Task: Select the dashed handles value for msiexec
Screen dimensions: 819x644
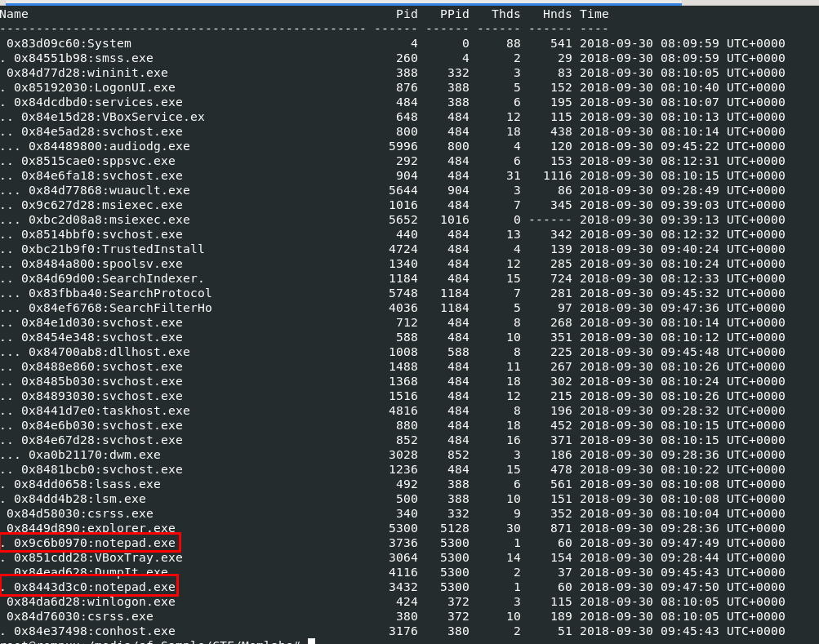Action: pyautogui.click(x=550, y=220)
